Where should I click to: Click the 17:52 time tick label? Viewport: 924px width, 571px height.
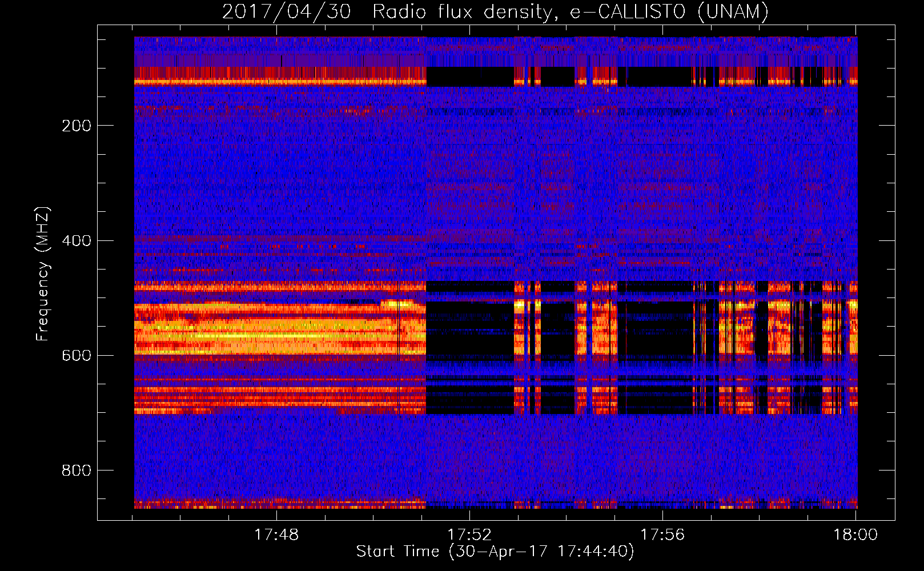click(469, 534)
